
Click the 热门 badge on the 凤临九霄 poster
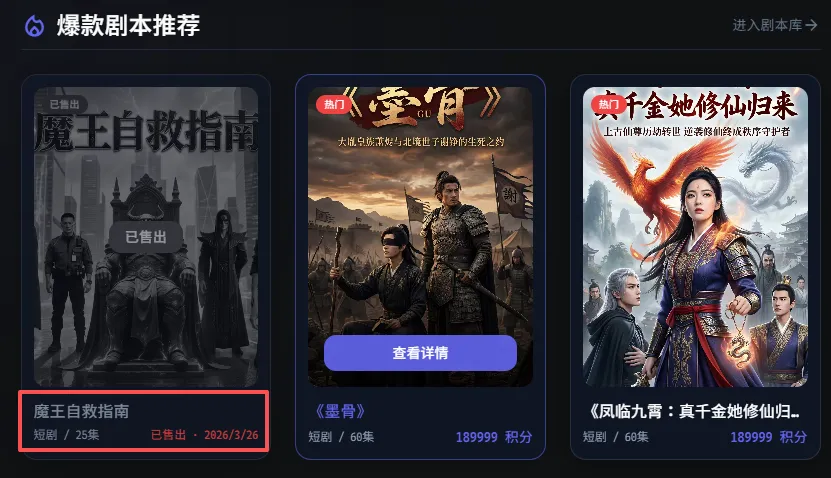click(608, 104)
